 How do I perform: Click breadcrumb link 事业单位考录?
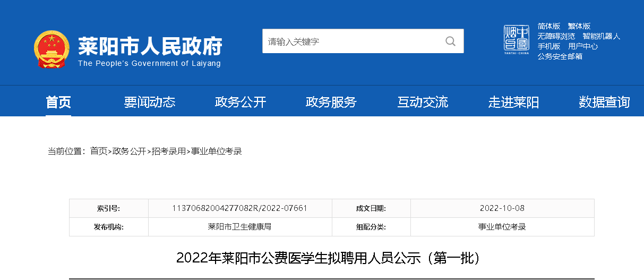[217, 151]
